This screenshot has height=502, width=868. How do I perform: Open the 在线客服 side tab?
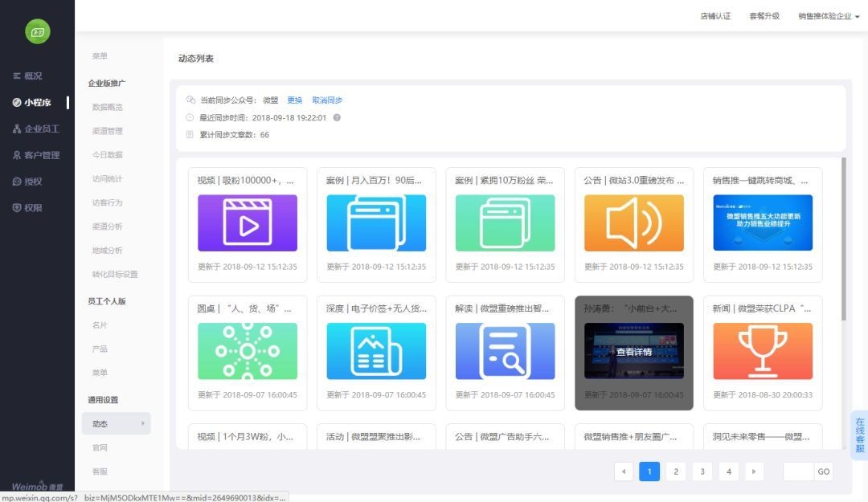tap(859, 435)
